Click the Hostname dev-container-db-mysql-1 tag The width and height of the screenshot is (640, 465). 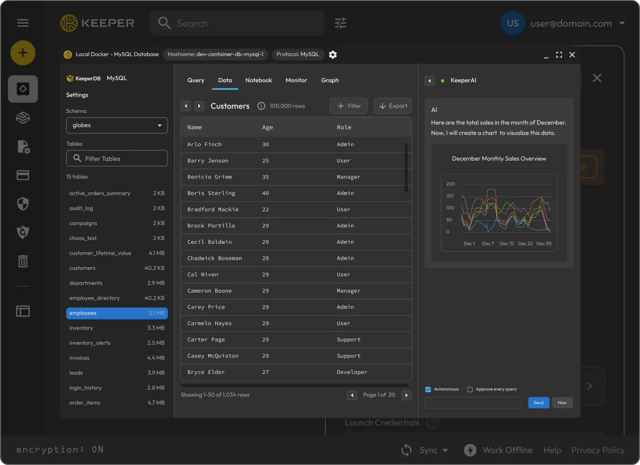216,54
